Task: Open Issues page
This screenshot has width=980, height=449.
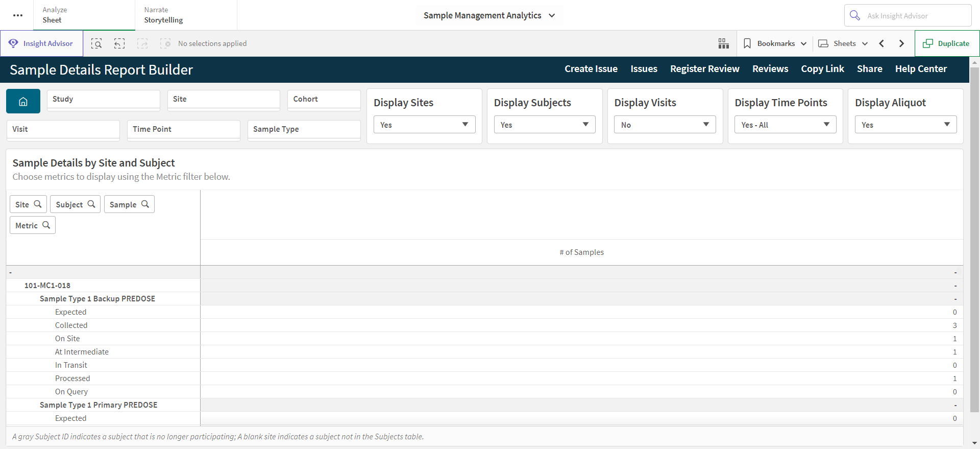Action: [x=644, y=69]
